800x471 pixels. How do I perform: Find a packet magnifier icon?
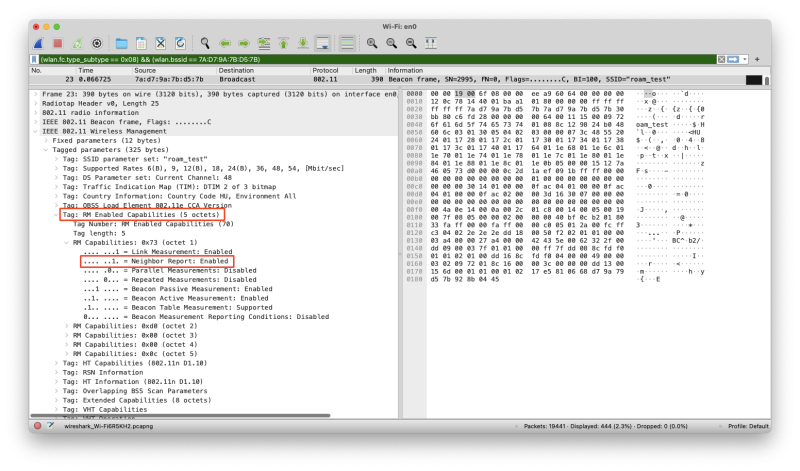pyautogui.click(x=205, y=43)
